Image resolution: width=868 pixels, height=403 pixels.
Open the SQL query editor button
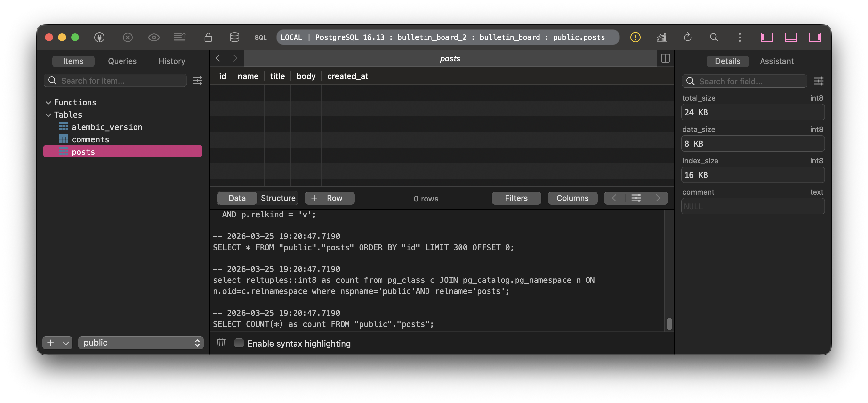point(260,38)
